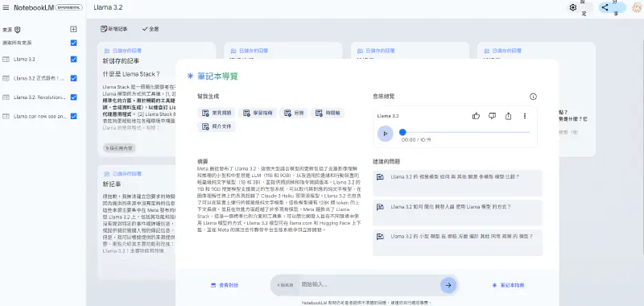Image resolution: width=644 pixels, height=306 pixels.
Task: Open the hamburger menu beside NotebookLM
Action: 6,7
